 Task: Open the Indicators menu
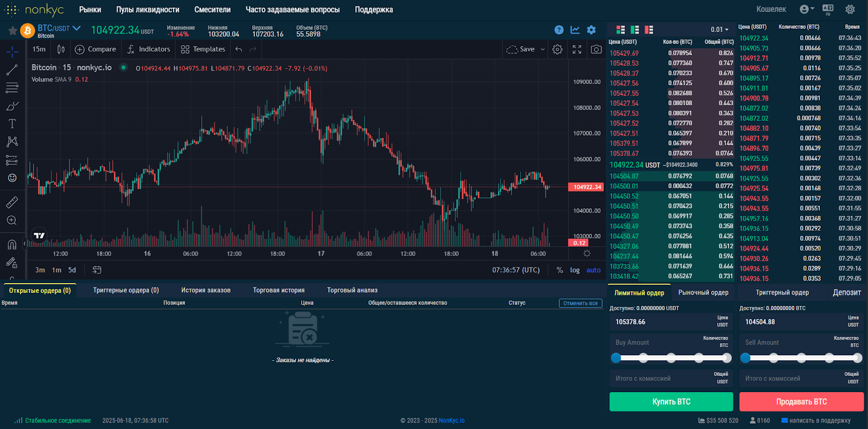[x=149, y=49]
